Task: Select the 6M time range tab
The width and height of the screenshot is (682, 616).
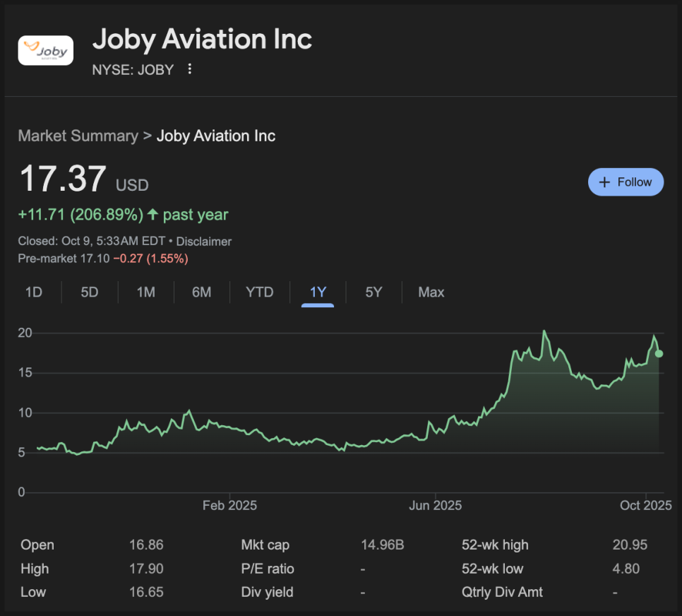Action: coord(202,292)
